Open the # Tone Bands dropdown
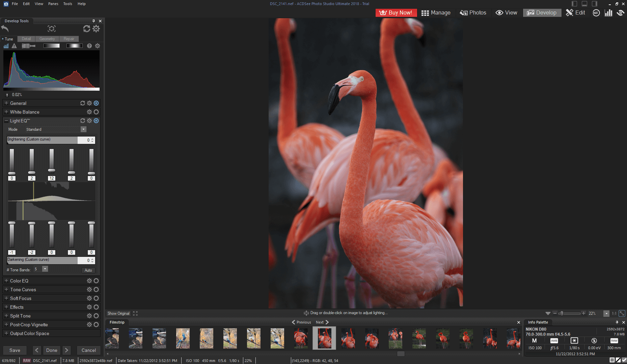 pos(44,269)
